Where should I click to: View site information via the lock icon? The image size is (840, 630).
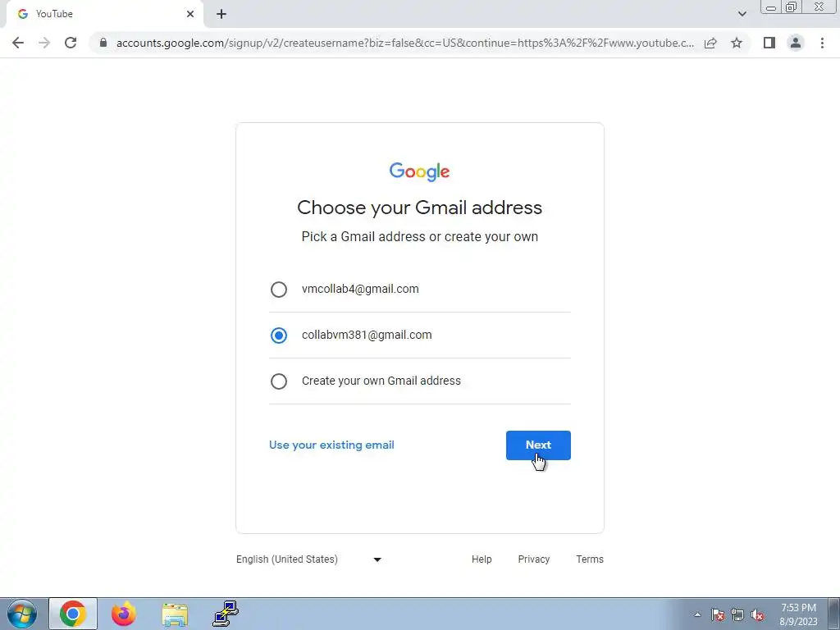pos(103,43)
